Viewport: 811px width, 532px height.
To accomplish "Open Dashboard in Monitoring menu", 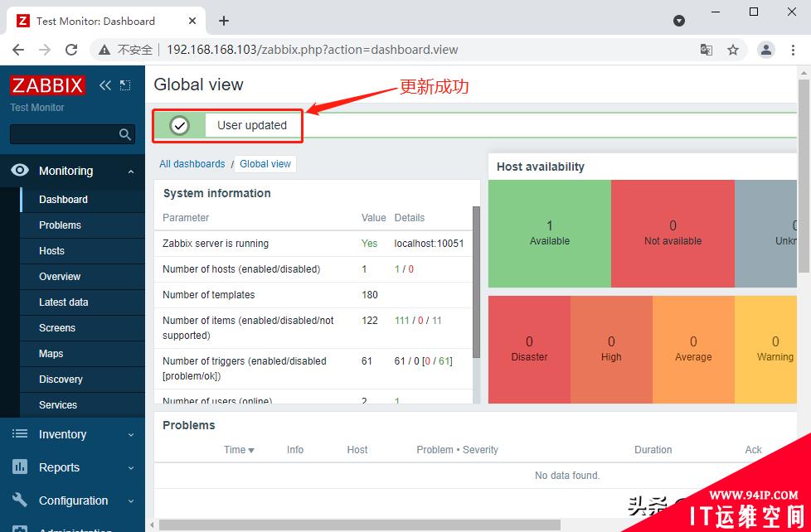I will tap(83, 200).
